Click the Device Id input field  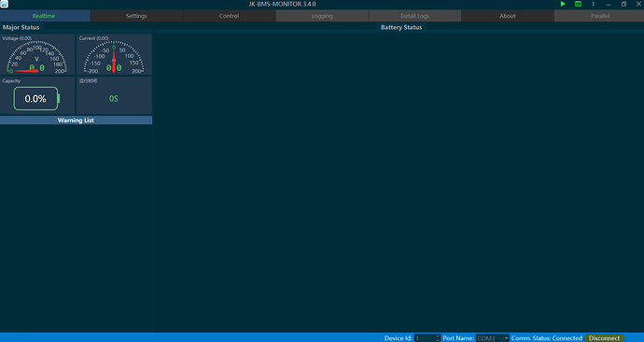[x=427, y=338]
